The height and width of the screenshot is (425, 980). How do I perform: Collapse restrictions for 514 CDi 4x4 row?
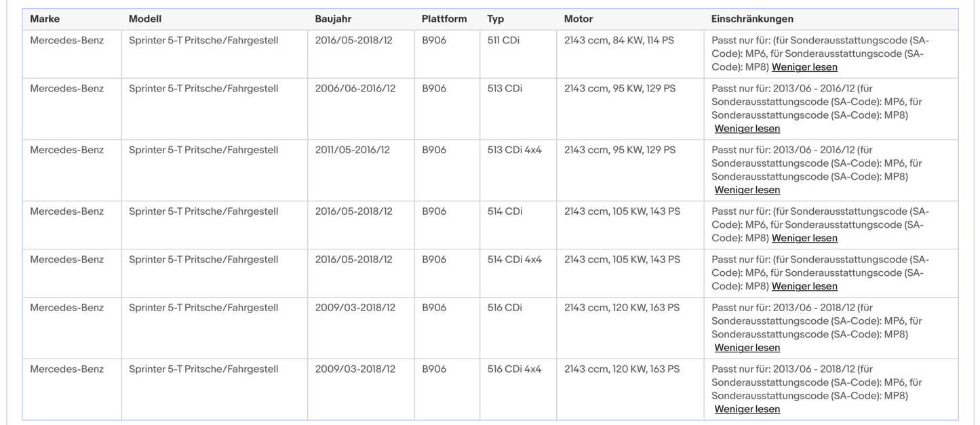(x=804, y=287)
